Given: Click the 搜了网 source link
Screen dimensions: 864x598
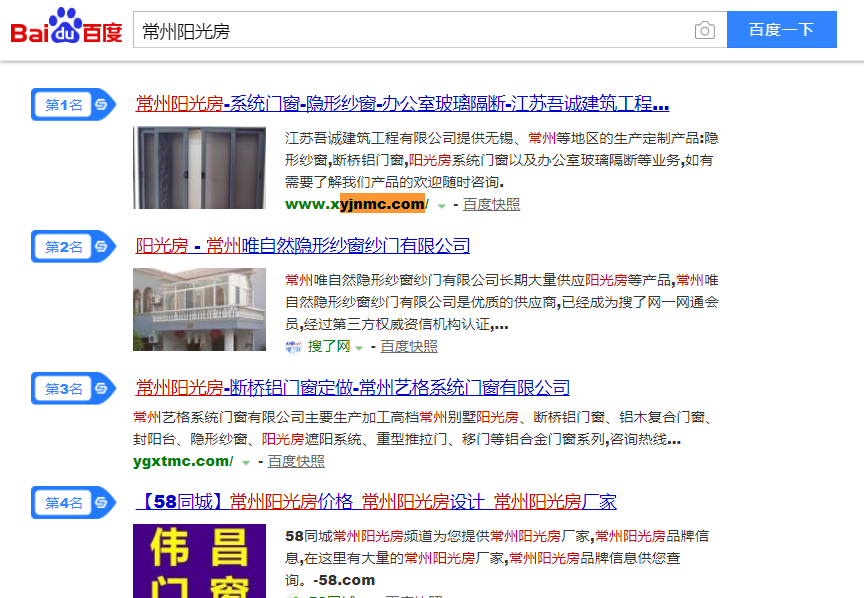Looking at the screenshot, I should point(329,346).
